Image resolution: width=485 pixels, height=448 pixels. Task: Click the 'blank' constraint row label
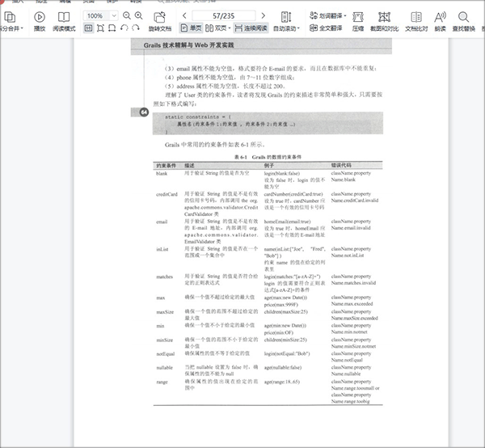(x=162, y=174)
